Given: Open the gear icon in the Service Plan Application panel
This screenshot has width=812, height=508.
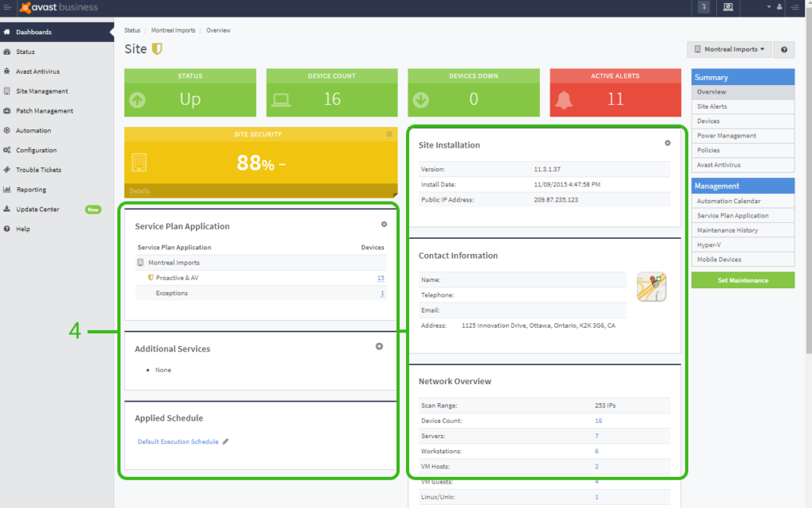Looking at the screenshot, I should (384, 225).
